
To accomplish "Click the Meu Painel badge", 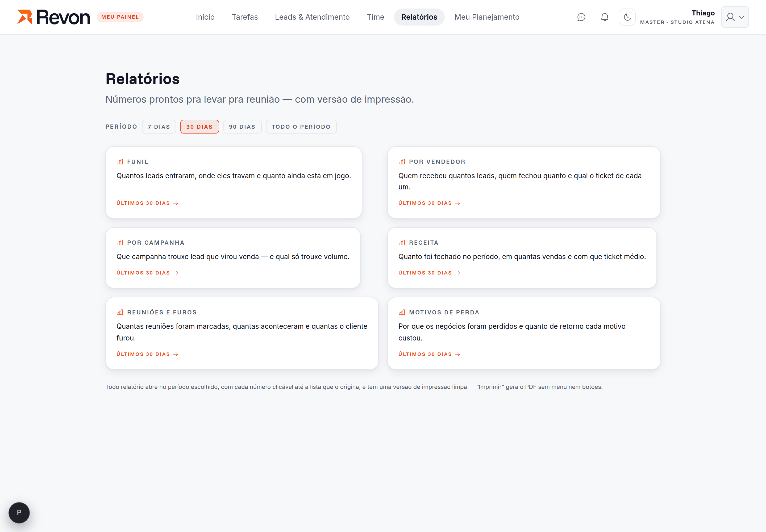I will [x=120, y=17].
